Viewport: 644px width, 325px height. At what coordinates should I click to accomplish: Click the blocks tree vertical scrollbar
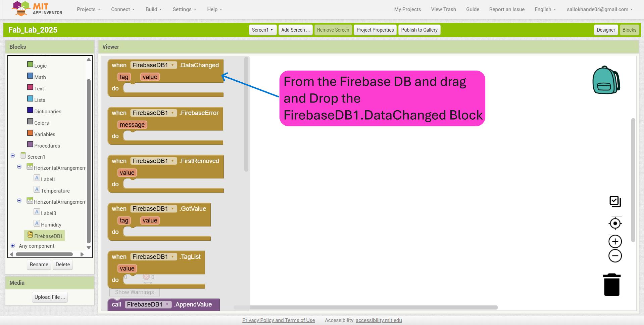click(x=89, y=161)
